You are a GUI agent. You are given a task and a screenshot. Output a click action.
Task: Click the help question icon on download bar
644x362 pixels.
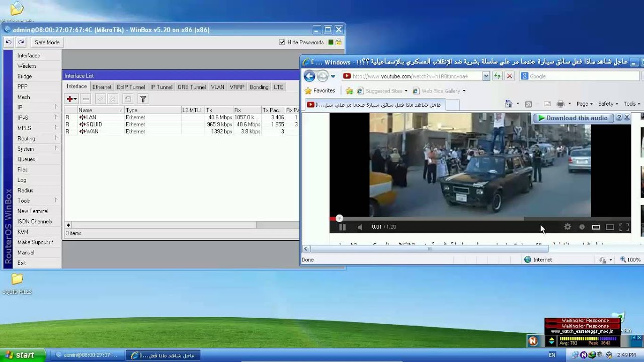[619, 118]
